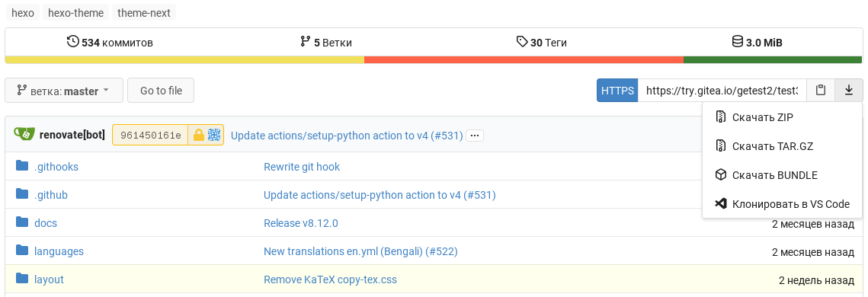868x297 pixels.
Task: Open commit hash 961450161e
Action: coord(151,136)
